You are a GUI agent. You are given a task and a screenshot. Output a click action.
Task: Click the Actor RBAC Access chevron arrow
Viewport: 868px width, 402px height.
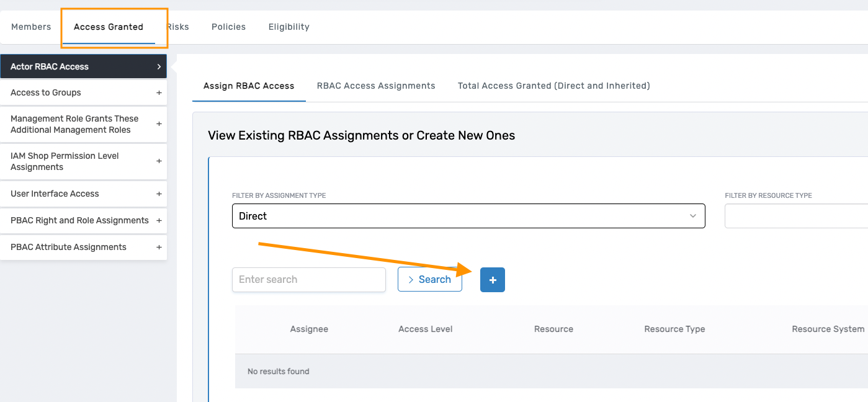[x=159, y=66]
